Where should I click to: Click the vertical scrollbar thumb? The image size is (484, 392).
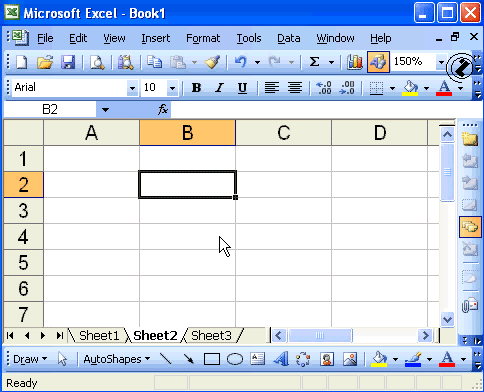pos(447,172)
